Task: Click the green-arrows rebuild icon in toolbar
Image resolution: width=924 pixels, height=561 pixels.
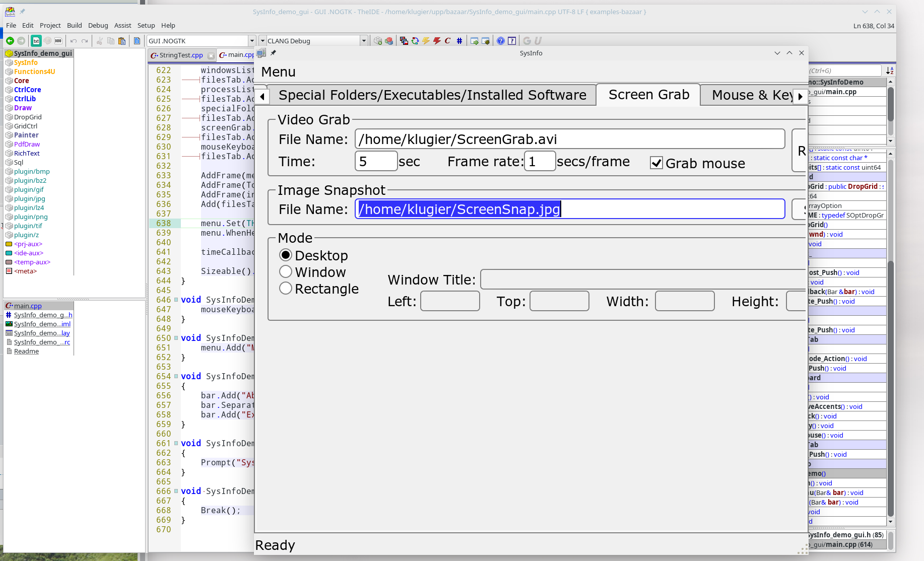Action: (x=415, y=41)
